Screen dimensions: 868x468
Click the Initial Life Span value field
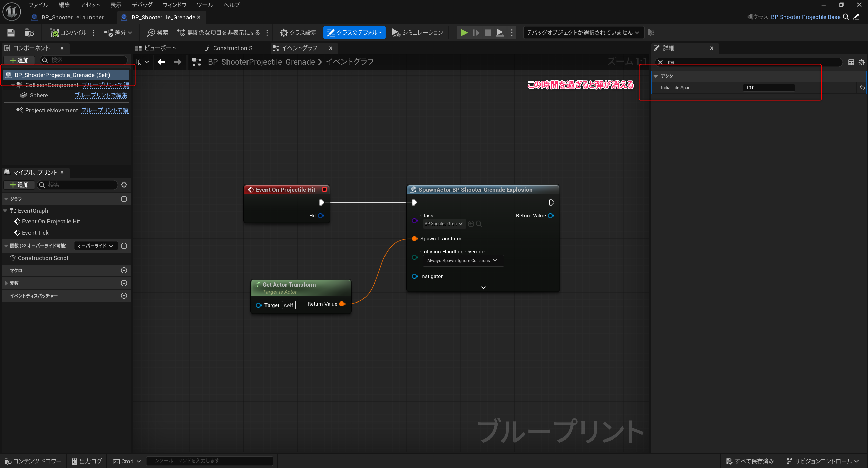coord(768,87)
